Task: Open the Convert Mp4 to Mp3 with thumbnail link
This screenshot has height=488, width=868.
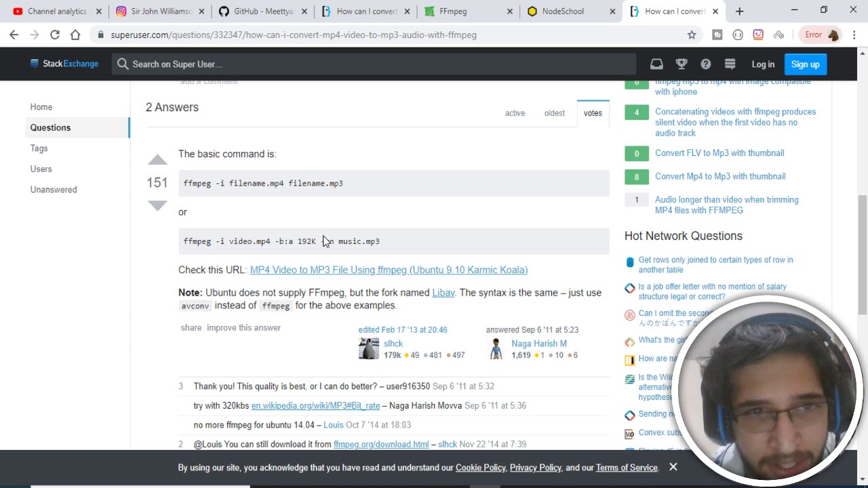Action: pyautogui.click(x=720, y=176)
